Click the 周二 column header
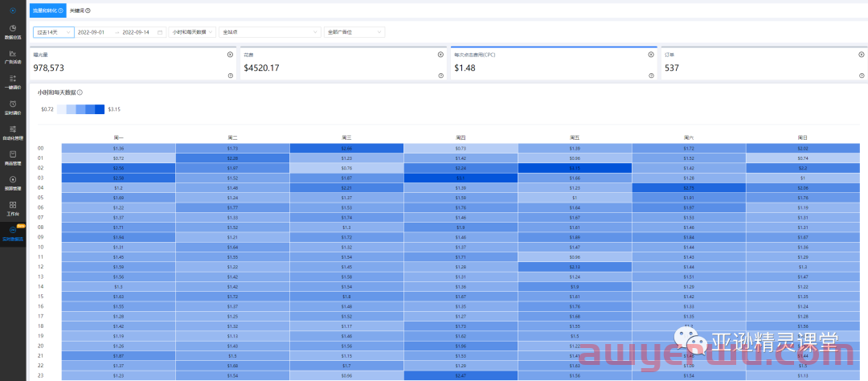 point(232,137)
